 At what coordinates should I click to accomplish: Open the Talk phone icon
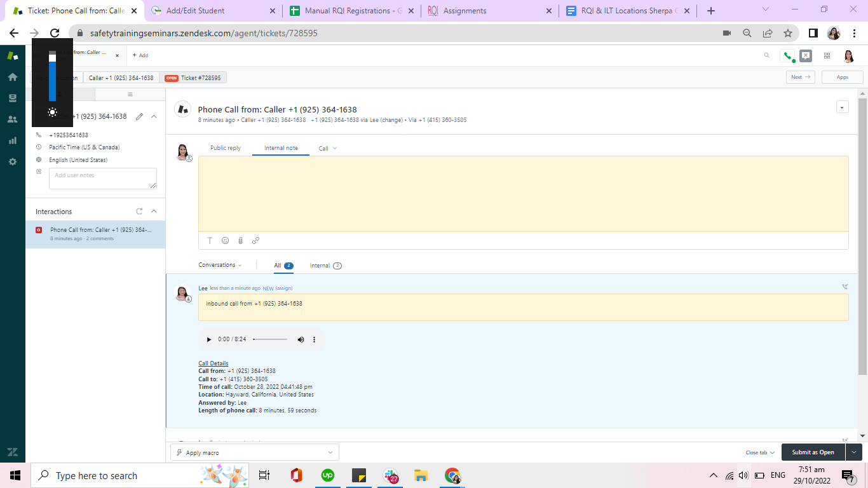click(x=788, y=56)
